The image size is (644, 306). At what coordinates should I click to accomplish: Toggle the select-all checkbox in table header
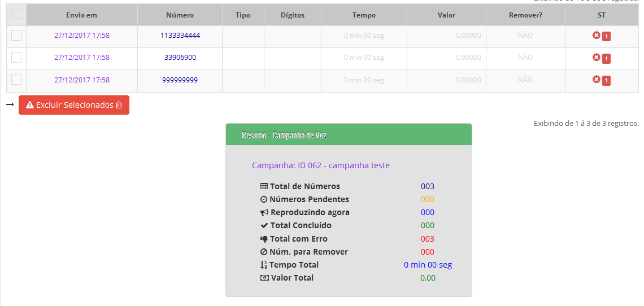point(16,14)
